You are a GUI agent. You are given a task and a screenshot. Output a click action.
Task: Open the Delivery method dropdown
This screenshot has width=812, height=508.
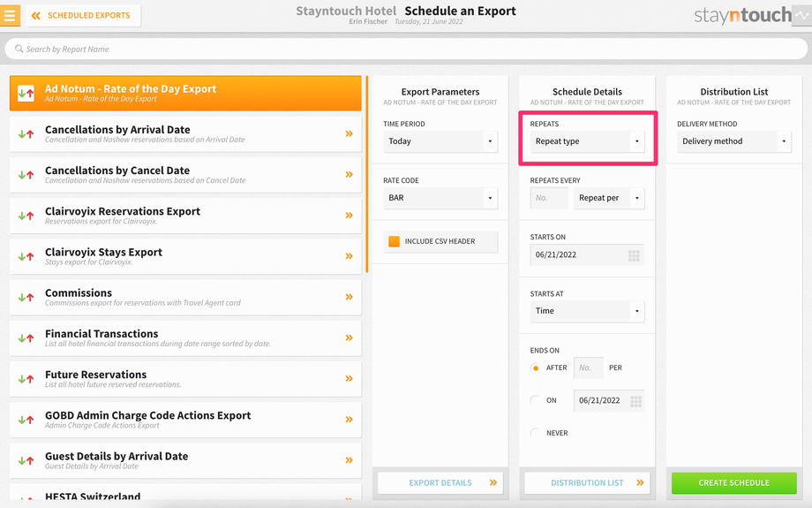point(734,141)
